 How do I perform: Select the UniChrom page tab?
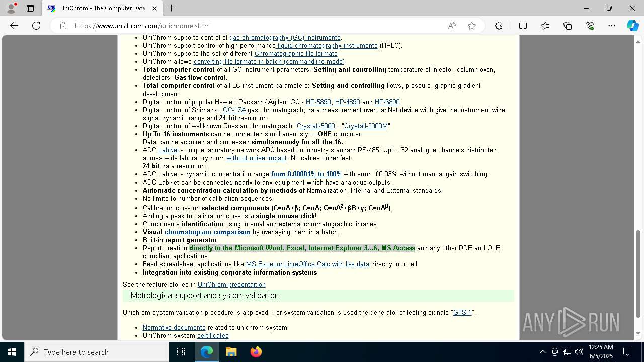pyautogui.click(x=102, y=8)
